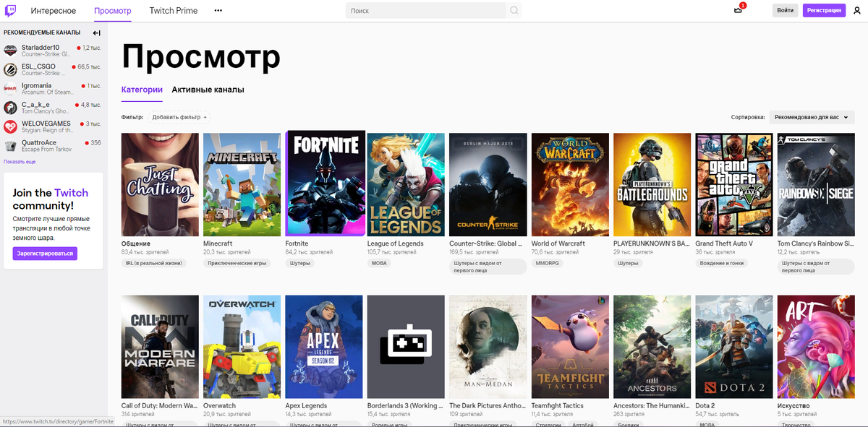868x427 pixels.
Task: Click the Dota 2 title link
Action: click(705, 406)
